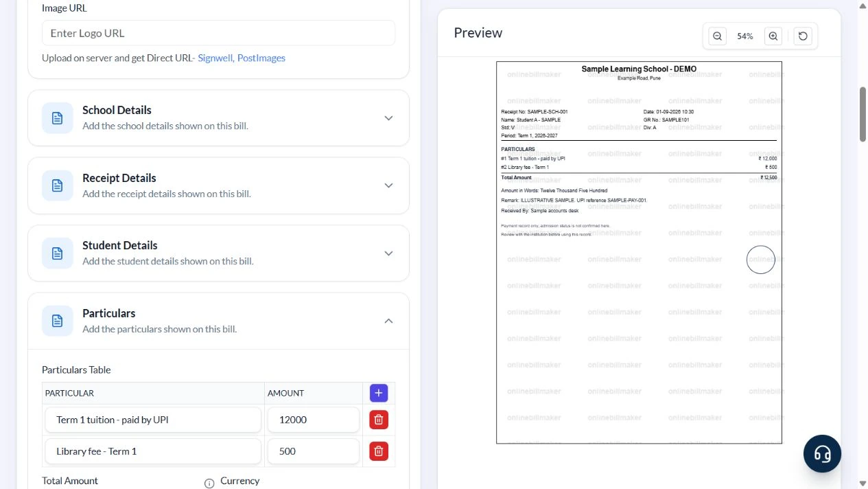This screenshot has width=868, height=489.
Task: Click the Receipt Details document icon
Action: (58, 185)
